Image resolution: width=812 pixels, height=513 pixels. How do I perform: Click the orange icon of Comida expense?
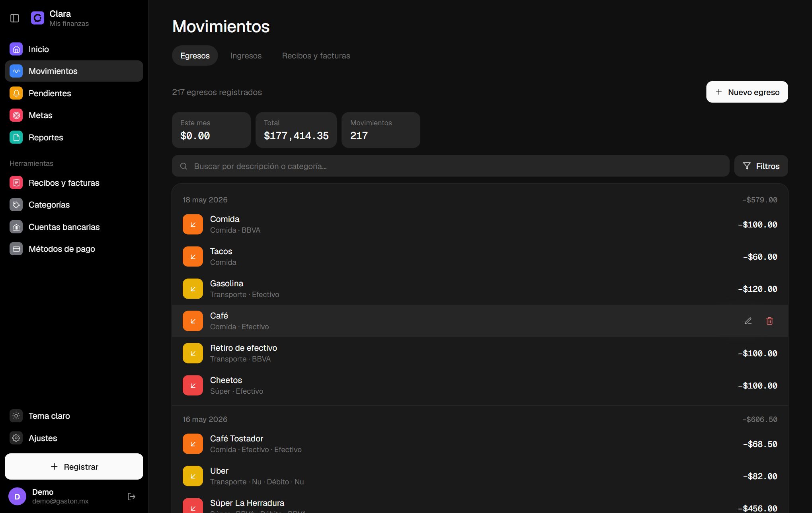click(x=193, y=225)
